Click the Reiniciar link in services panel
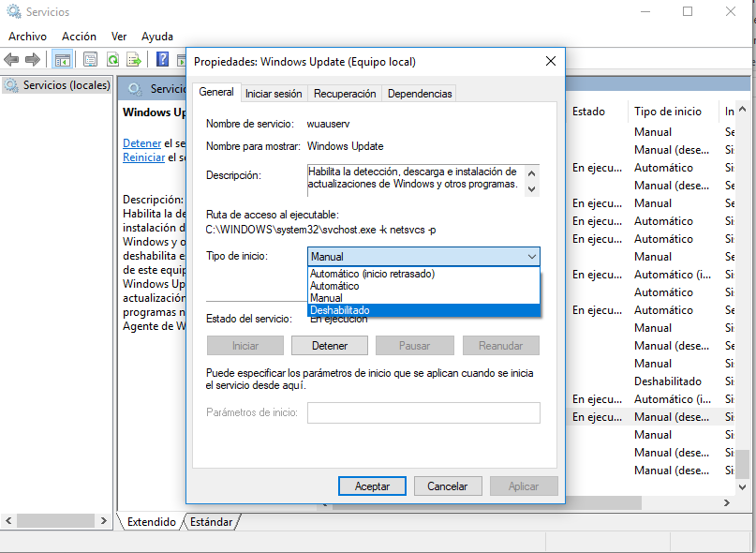 click(143, 157)
